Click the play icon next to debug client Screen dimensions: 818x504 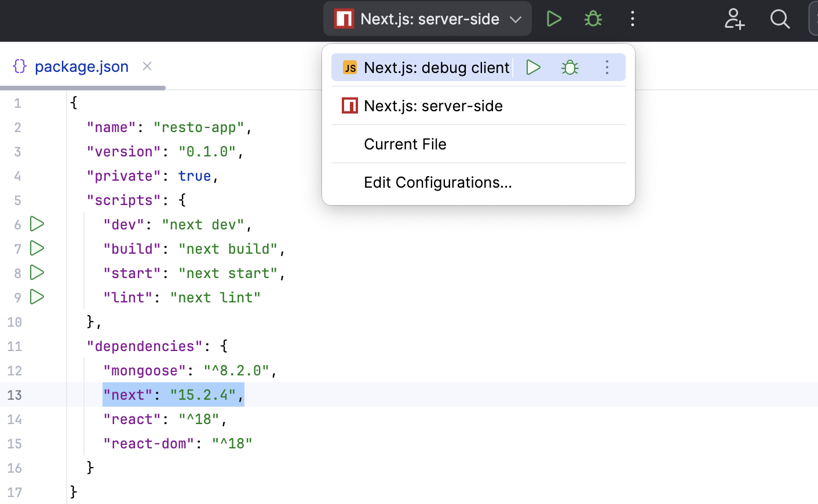click(x=532, y=67)
